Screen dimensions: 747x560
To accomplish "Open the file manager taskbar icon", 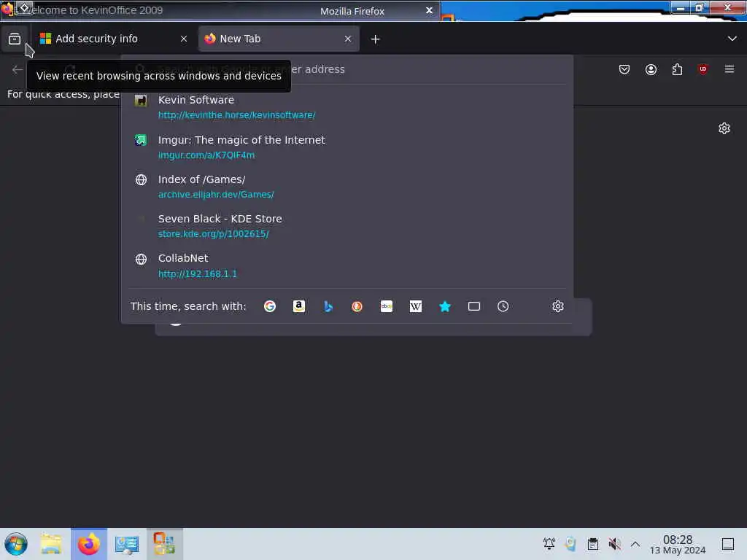I will tap(51, 544).
